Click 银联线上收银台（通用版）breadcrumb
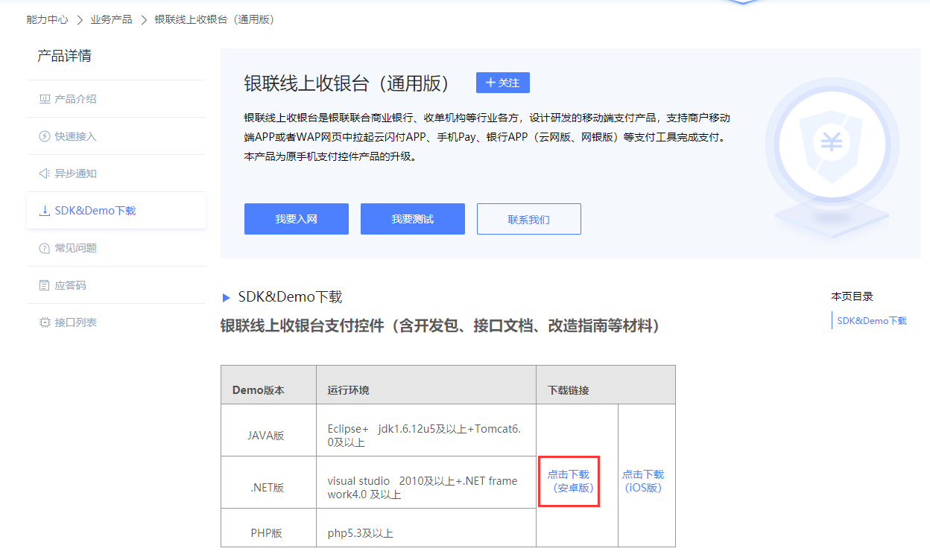The height and width of the screenshot is (560, 930). [215, 19]
